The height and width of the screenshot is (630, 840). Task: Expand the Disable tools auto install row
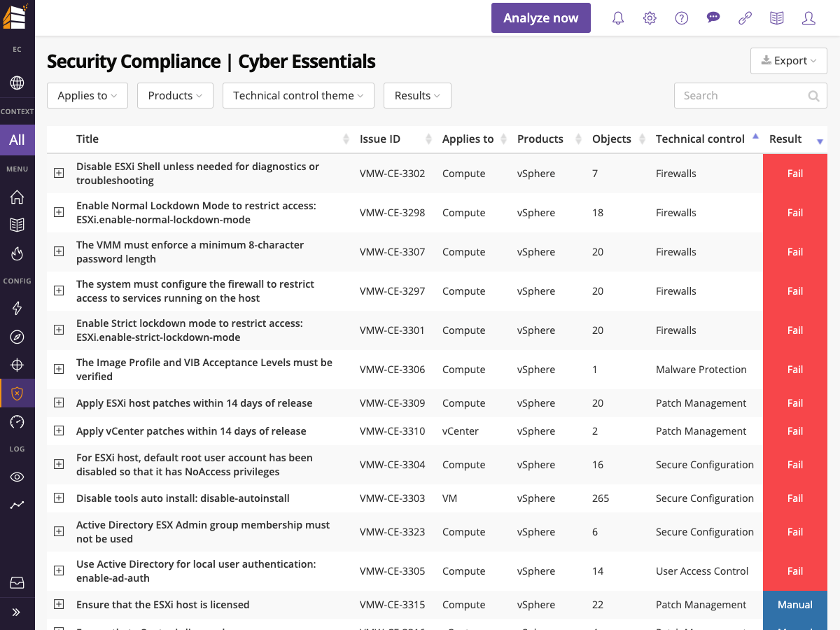[59, 498]
